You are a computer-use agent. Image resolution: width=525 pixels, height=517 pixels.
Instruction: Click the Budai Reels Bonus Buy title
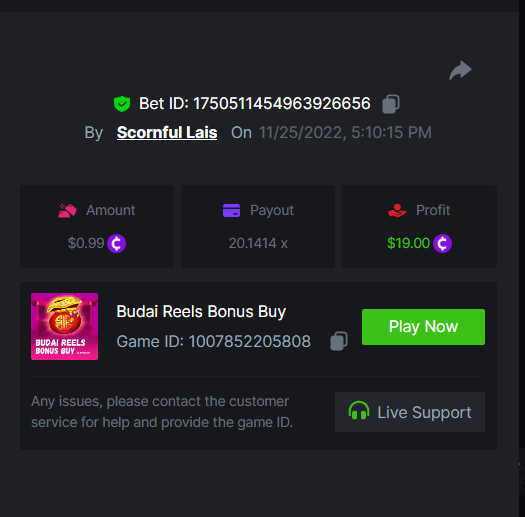coord(201,312)
